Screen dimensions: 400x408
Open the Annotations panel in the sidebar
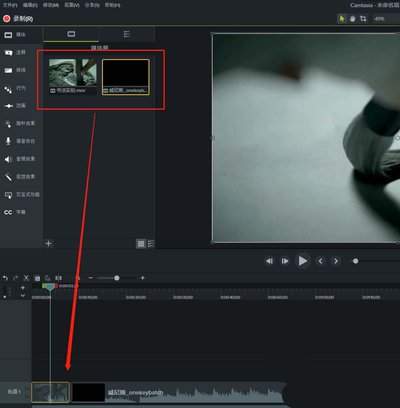coord(15,52)
